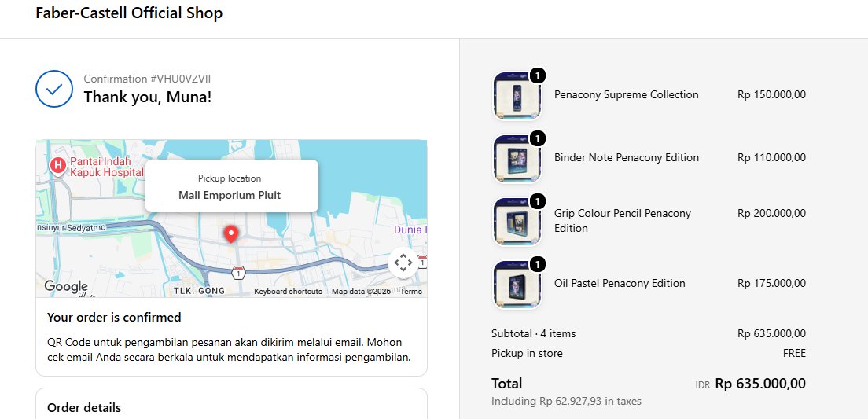Click the Map data ©2026 attribution

click(x=361, y=291)
